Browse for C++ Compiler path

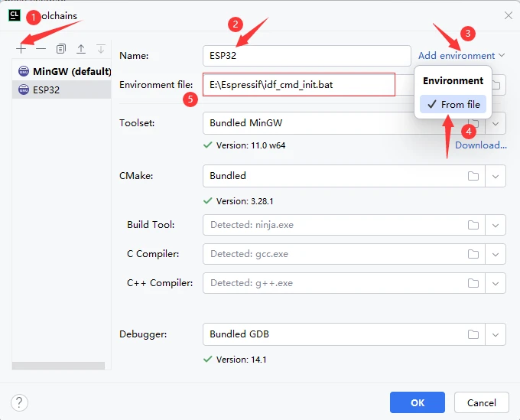coord(473,283)
